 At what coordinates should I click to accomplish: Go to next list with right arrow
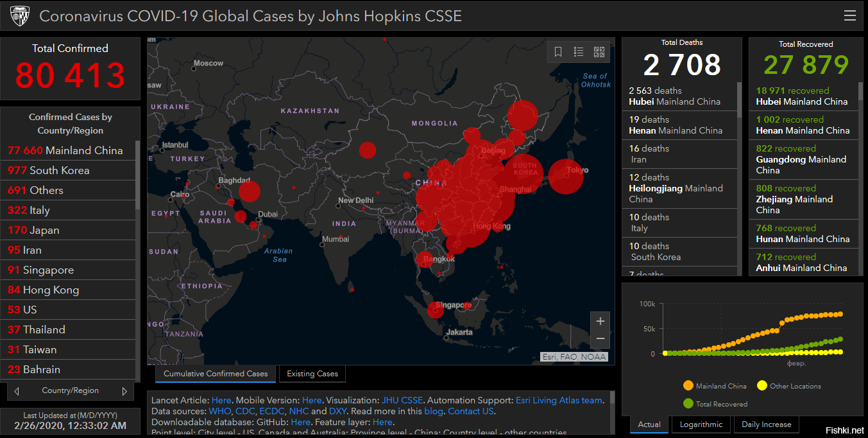(124, 390)
